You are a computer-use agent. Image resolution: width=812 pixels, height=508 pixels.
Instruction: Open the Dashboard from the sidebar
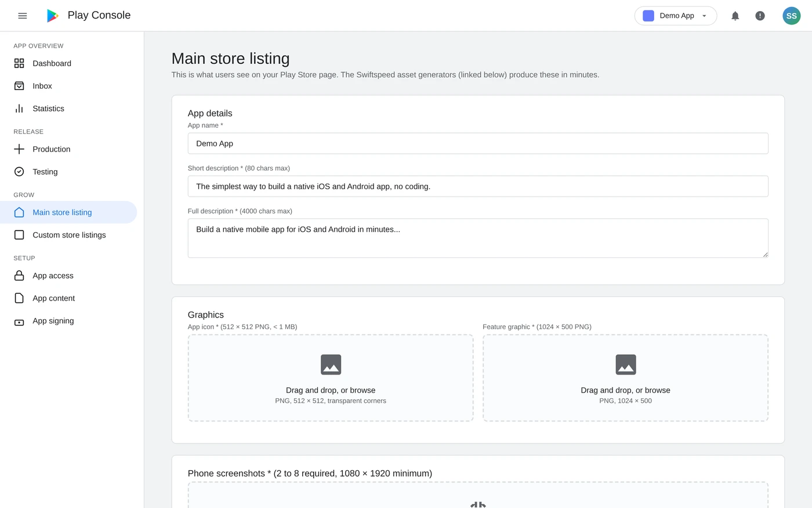tap(52, 63)
